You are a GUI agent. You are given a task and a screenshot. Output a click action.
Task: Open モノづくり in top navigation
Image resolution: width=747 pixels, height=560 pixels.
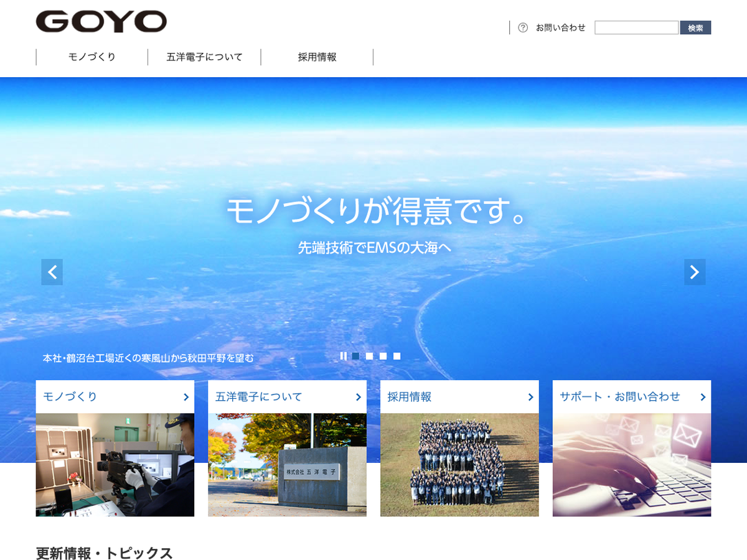click(x=92, y=57)
